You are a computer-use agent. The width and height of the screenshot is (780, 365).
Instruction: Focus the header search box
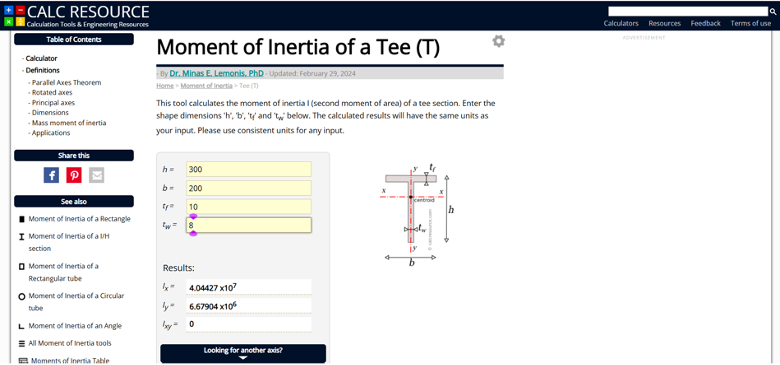688,11
